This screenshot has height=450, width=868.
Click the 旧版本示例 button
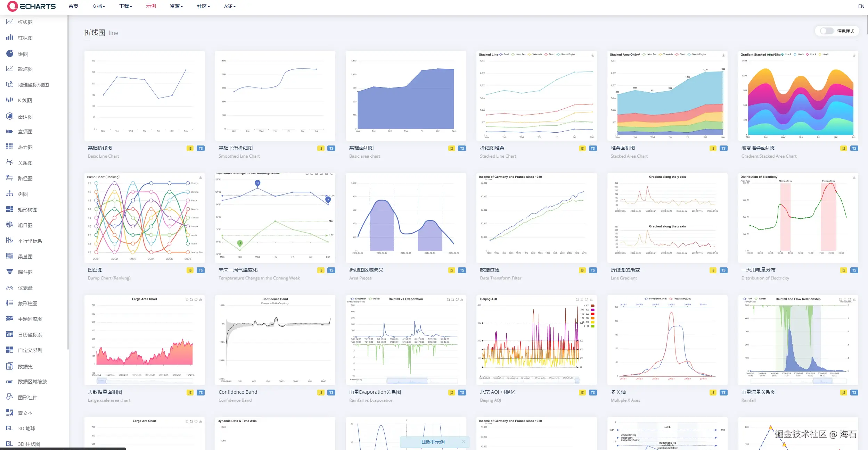(432, 442)
